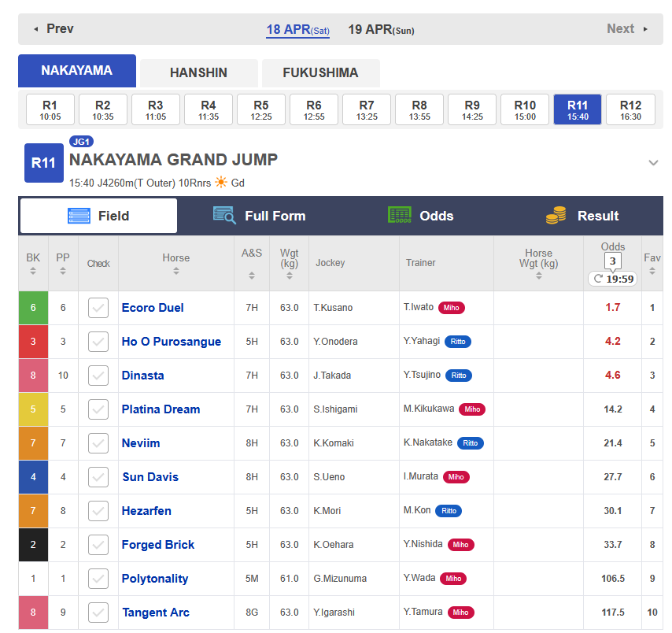Open the R12 16:30 race tab
Image resolution: width=672 pixels, height=633 pixels.
pos(630,110)
